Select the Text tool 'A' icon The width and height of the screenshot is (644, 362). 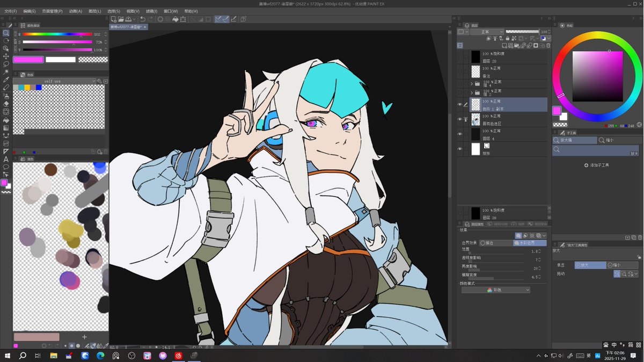[x=6, y=159]
